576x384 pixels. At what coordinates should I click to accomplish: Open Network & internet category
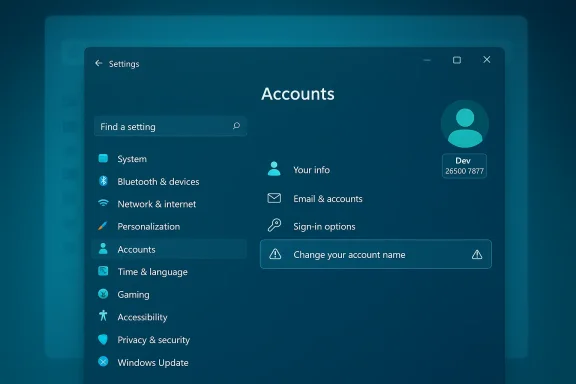pyautogui.click(x=157, y=204)
